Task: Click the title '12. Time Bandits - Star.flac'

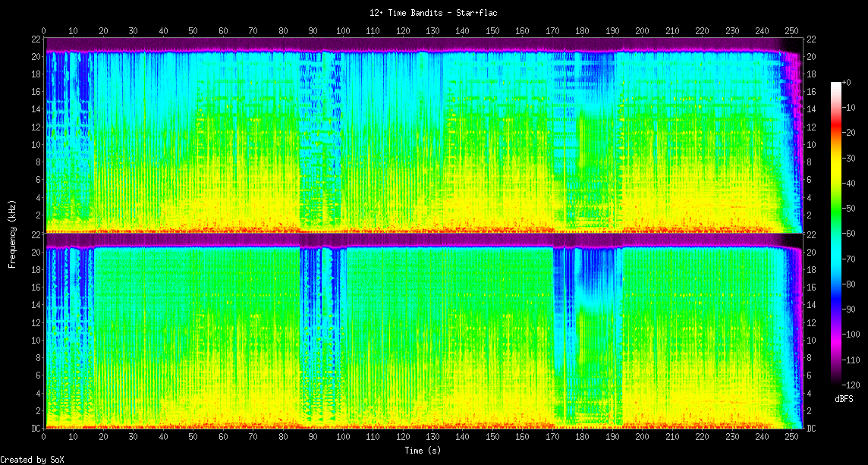Action: 433,13
